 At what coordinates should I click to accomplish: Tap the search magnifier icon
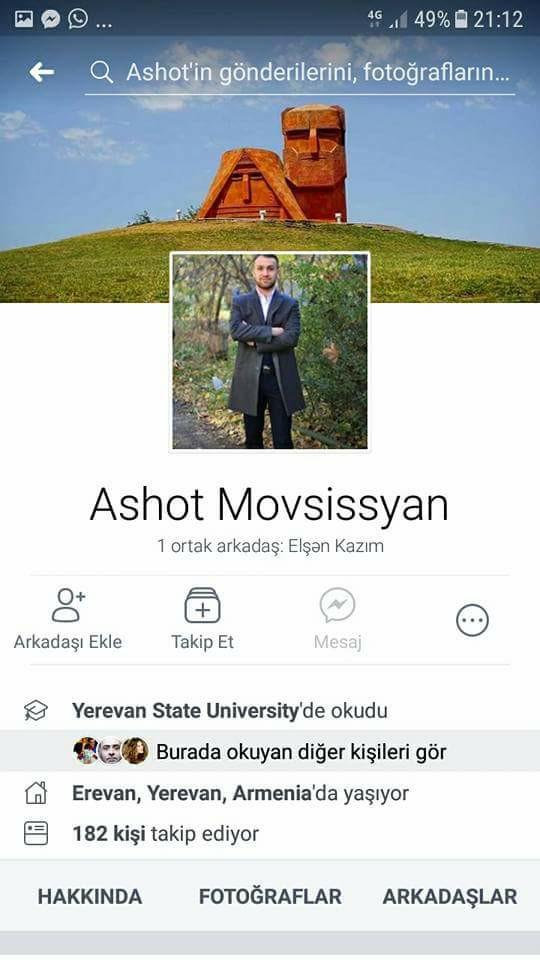[102, 73]
